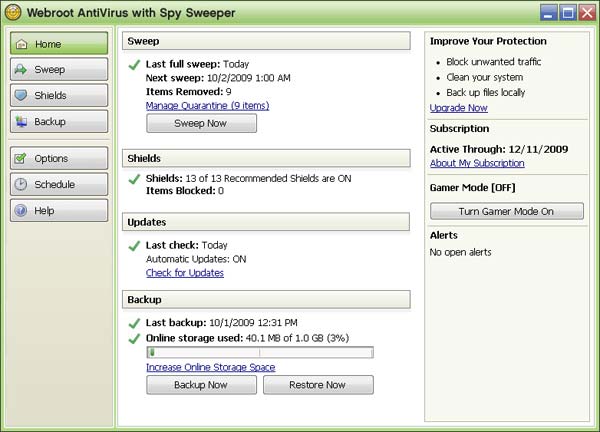Image resolution: width=600 pixels, height=432 pixels.
Task: Click the Check for Updates link
Action: [x=185, y=272]
